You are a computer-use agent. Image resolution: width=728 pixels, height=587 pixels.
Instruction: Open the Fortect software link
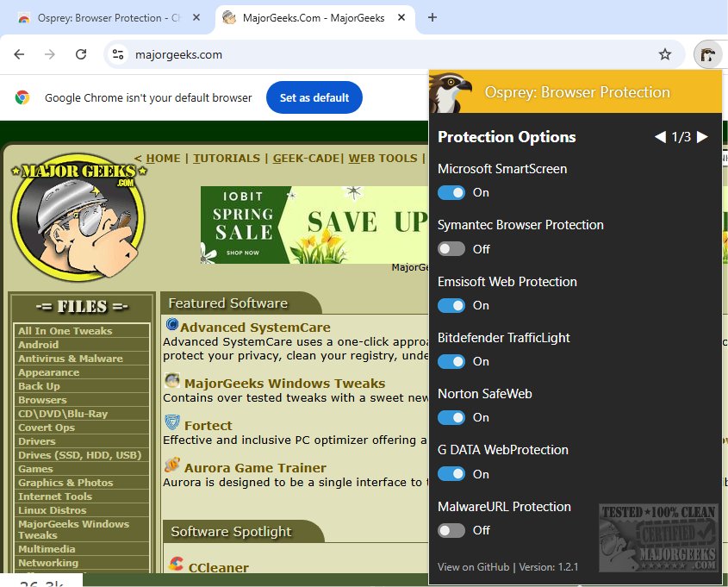pyautogui.click(x=208, y=426)
